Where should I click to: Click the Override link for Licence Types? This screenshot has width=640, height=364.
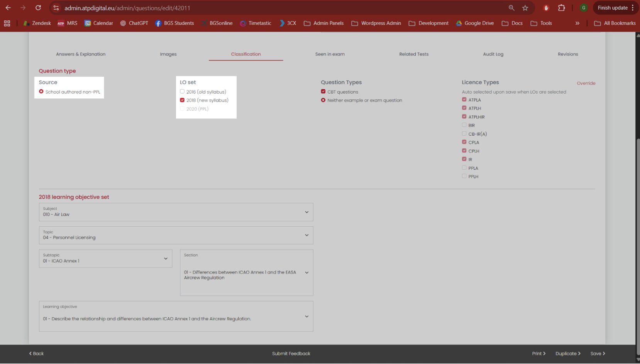[x=586, y=83]
